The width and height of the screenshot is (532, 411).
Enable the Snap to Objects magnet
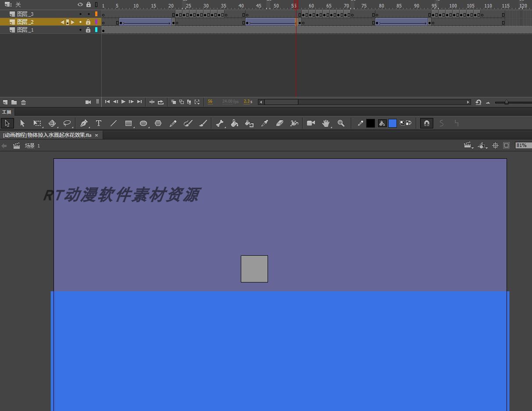[426, 123]
